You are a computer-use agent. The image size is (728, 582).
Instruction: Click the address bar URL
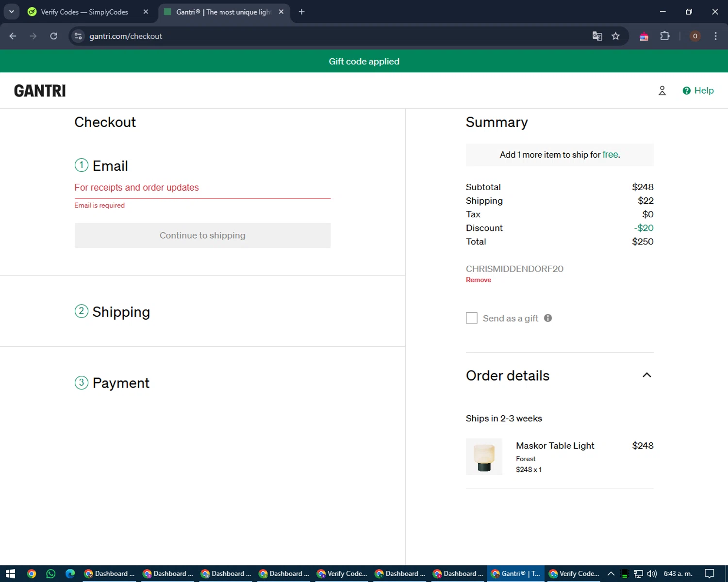click(126, 36)
